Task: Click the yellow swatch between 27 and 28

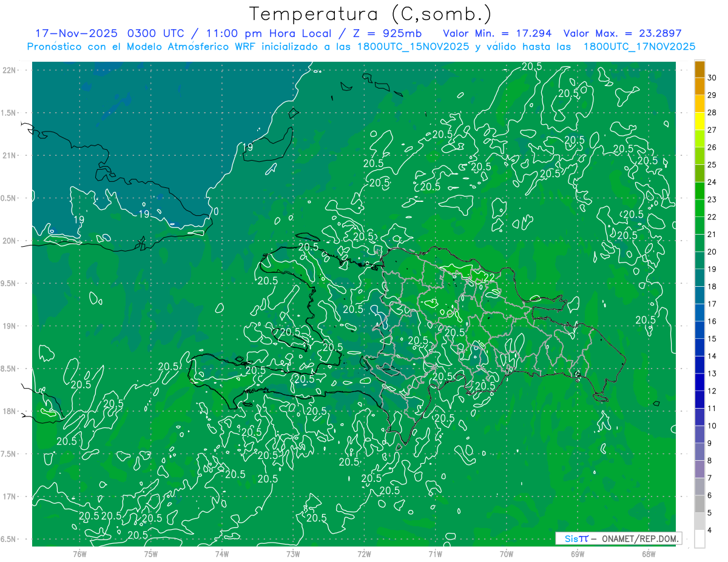Action: click(x=699, y=121)
